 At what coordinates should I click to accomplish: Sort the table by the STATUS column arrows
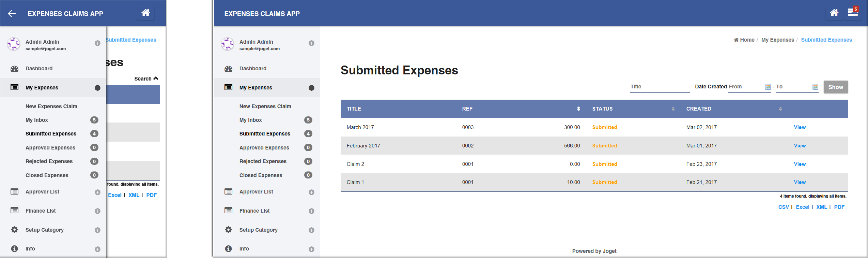[x=673, y=109]
